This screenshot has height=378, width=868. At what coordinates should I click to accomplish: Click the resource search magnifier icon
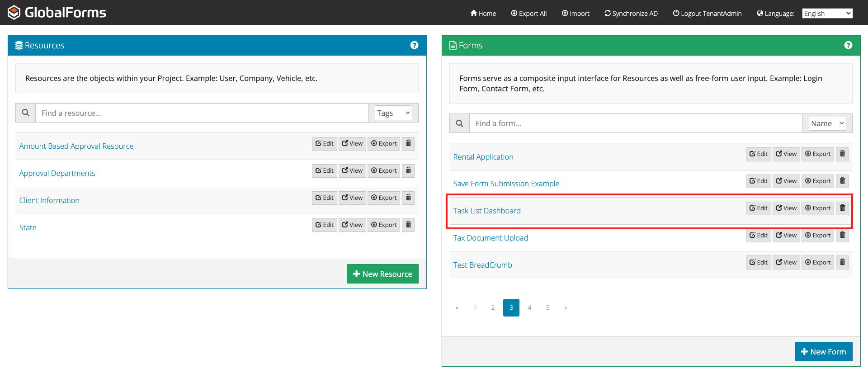(x=26, y=113)
